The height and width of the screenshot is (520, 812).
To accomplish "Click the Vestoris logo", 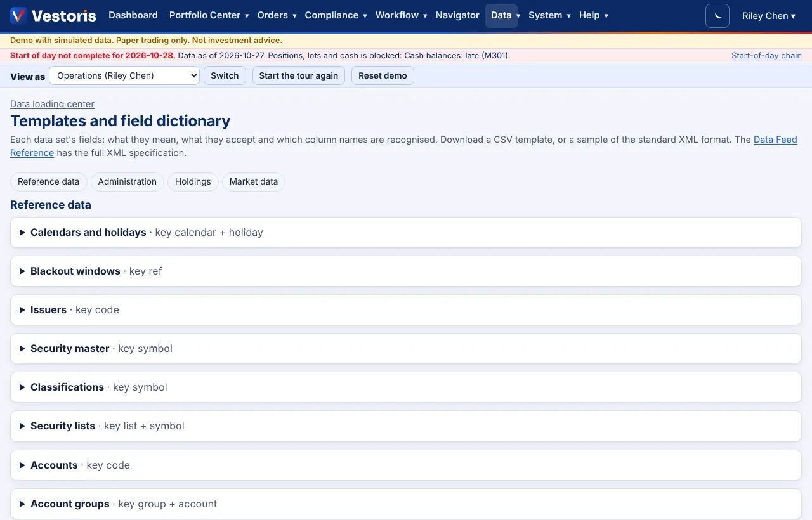I will coord(53,15).
